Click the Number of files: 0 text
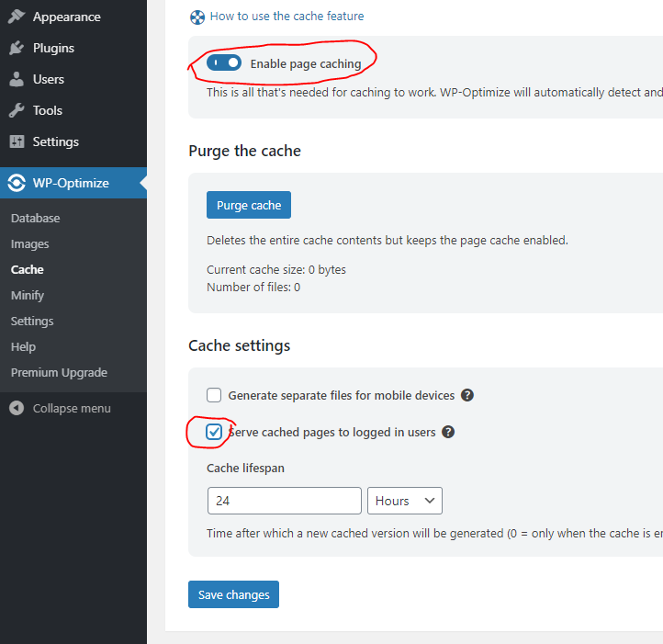This screenshot has height=644, width=663. click(x=253, y=287)
